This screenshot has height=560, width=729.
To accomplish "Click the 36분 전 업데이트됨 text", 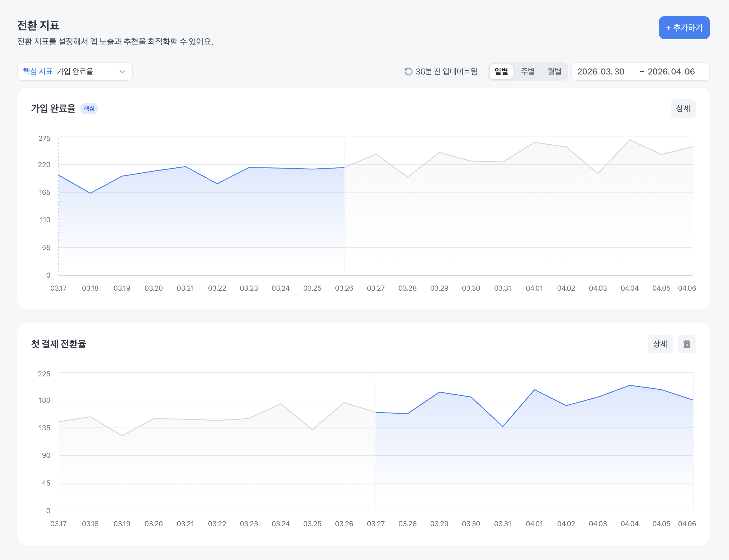I will tap(446, 72).
